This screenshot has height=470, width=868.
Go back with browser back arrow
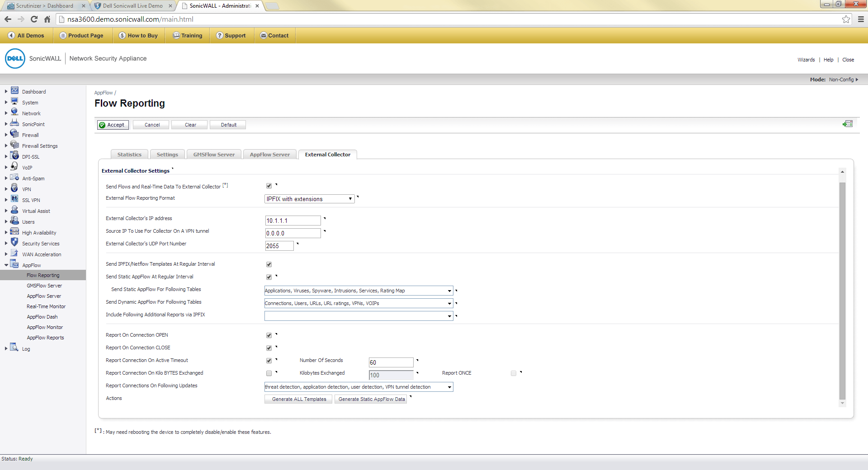[x=8, y=19]
